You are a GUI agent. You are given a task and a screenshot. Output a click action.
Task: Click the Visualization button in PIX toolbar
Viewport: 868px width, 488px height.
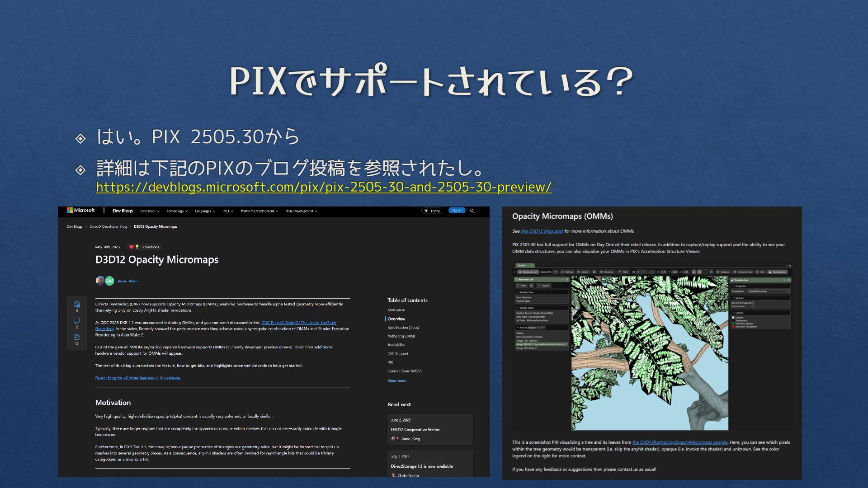[778, 272]
